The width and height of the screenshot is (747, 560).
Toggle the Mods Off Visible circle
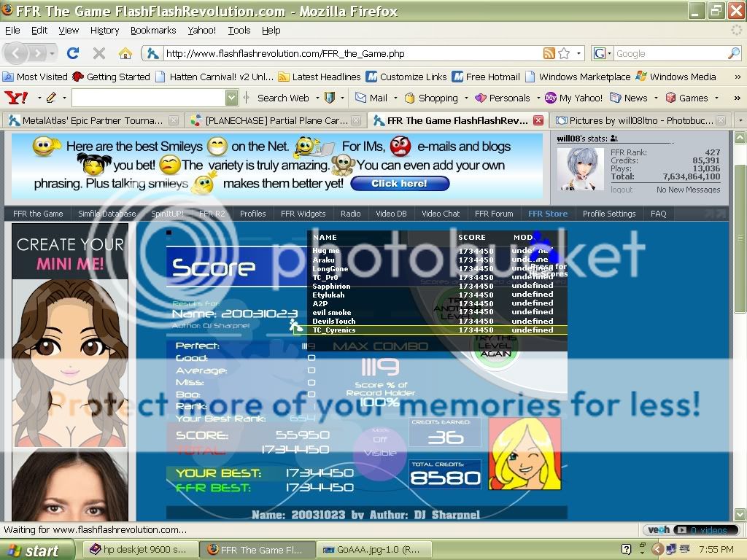[x=379, y=446]
